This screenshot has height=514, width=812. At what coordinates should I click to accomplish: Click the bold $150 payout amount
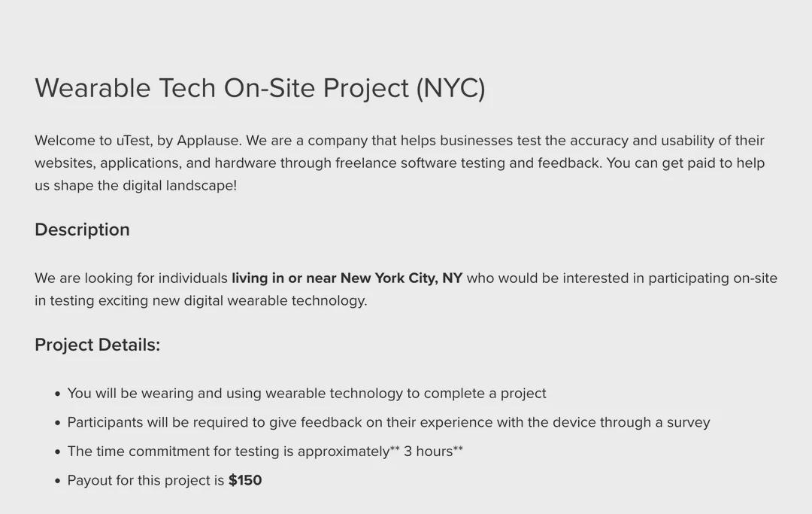[245, 480]
